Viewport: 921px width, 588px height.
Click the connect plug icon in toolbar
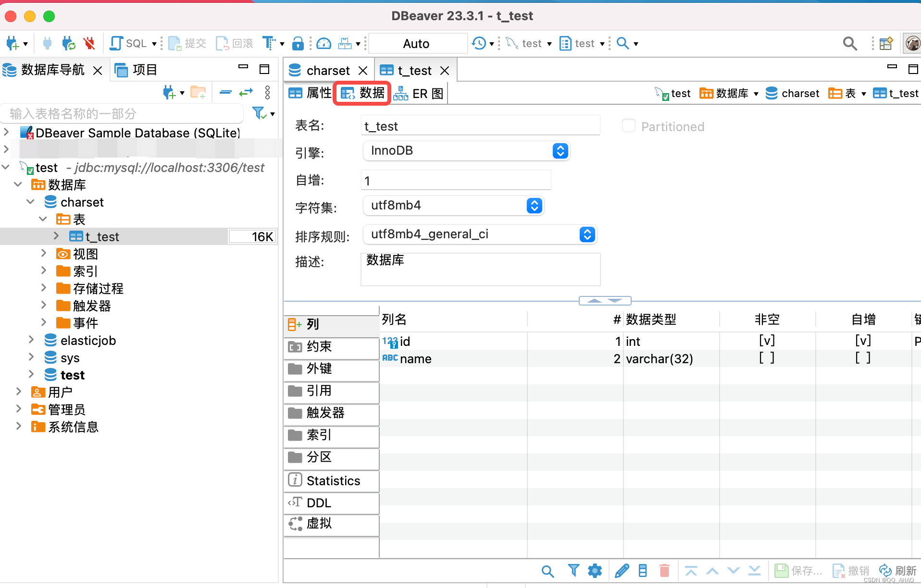click(x=47, y=44)
